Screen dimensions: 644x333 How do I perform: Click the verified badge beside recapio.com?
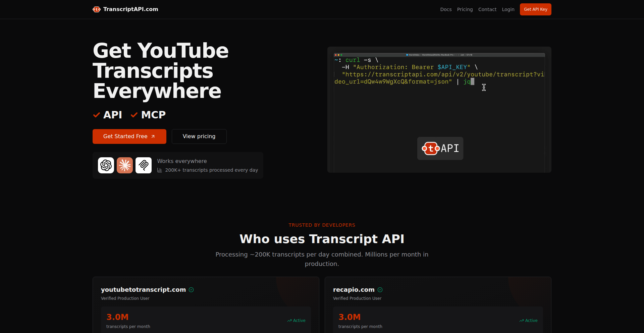[380, 290]
